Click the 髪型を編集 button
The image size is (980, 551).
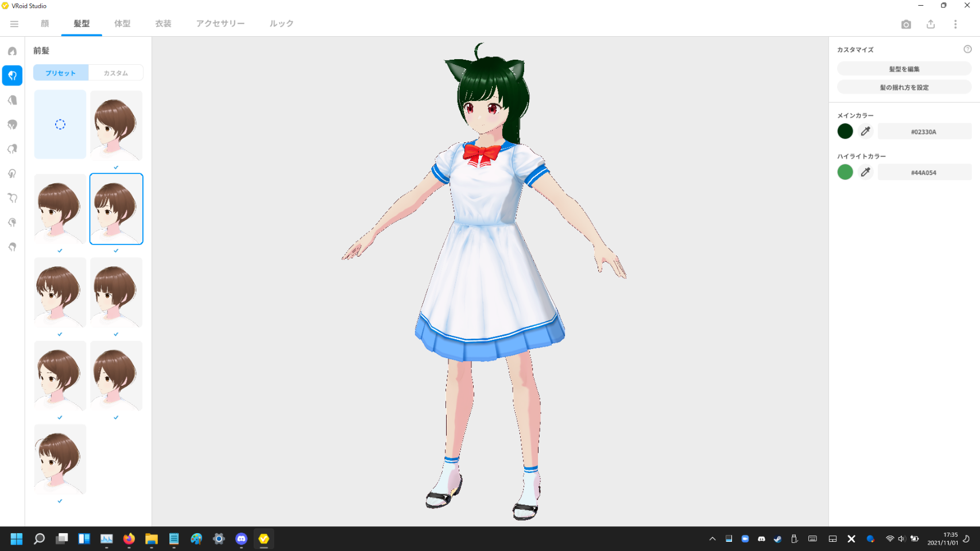[904, 69]
